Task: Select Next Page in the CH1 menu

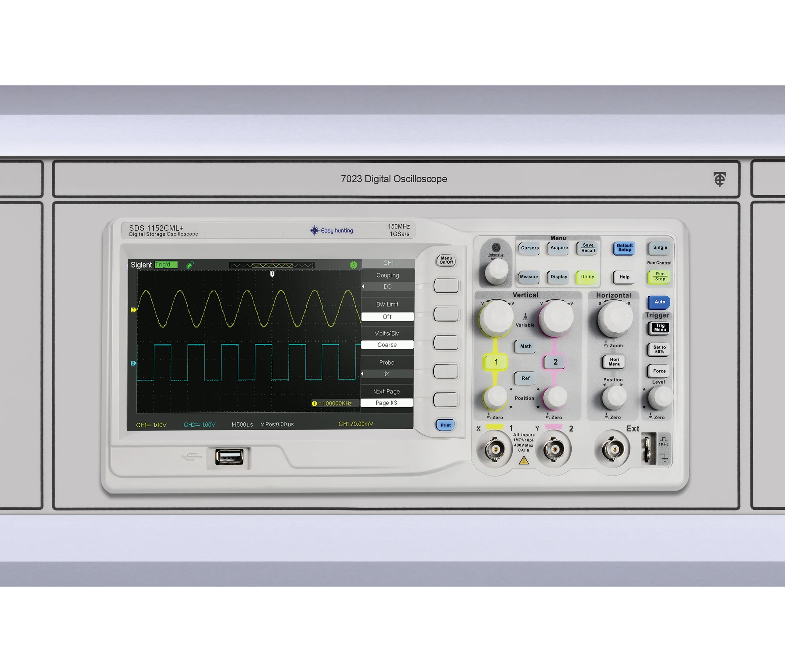Action: pos(446,401)
